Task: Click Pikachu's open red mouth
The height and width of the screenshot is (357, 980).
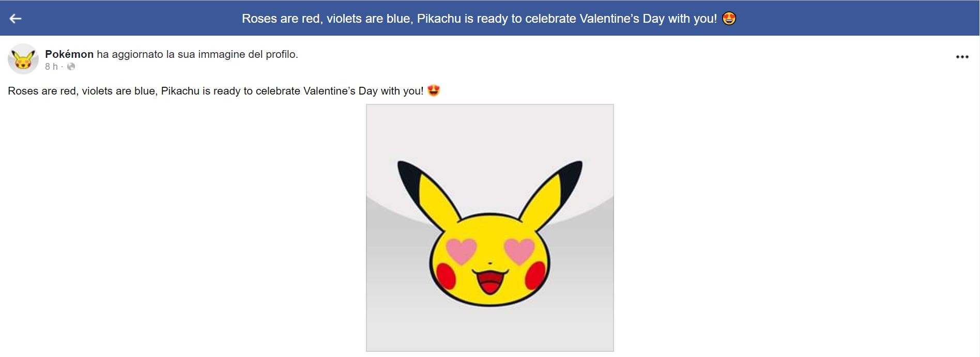Action: [489, 282]
